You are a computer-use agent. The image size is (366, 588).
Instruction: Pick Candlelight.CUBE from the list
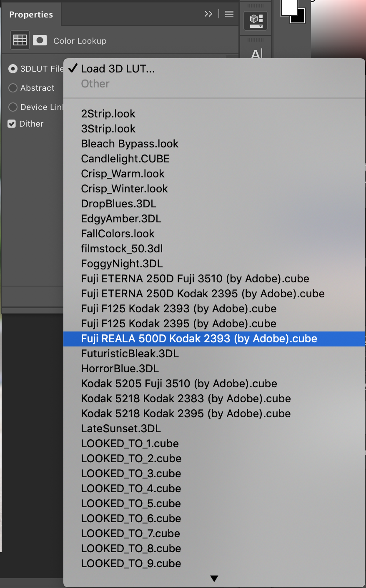pyautogui.click(x=125, y=159)
